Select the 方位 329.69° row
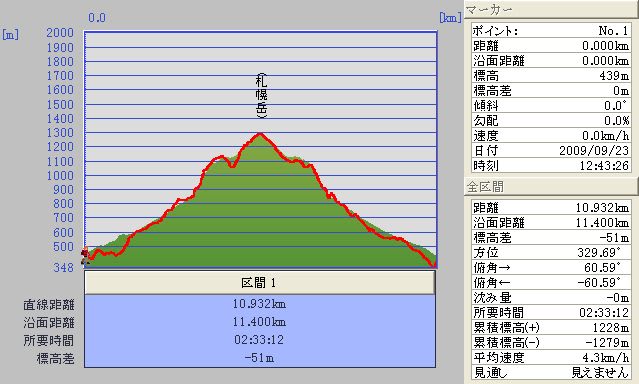This screenshot has width=639, height=384. tap(551, 252)
